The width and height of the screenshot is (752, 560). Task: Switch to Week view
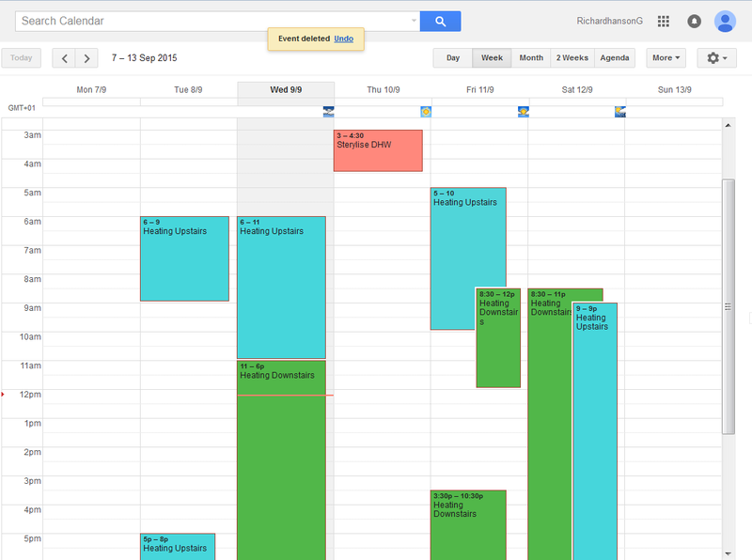[x=492, y=58]
